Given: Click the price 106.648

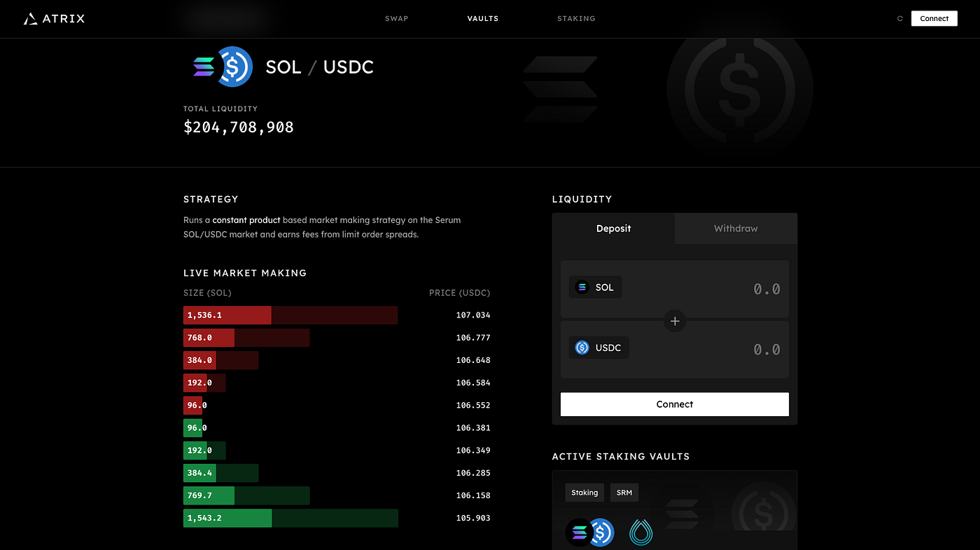Looking at the screenshot, I should (x=473, y=360).
